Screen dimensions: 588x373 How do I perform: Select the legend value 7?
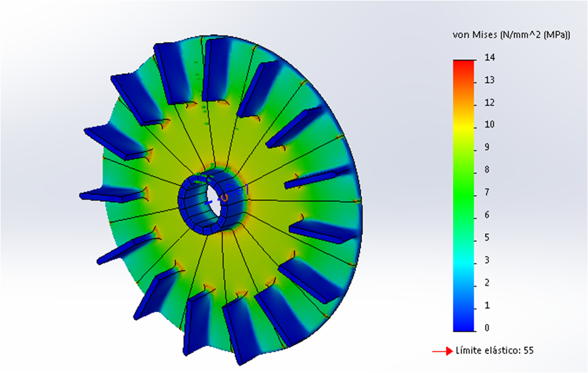(487, 192)
